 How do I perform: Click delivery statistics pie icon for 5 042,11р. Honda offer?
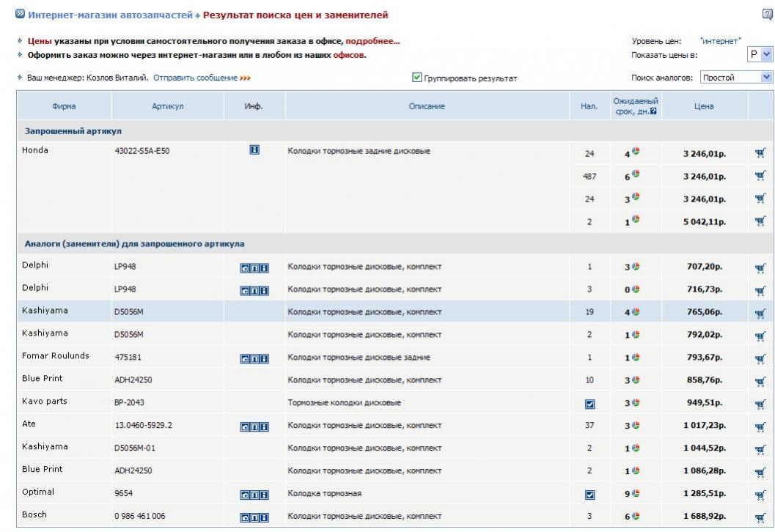click(x=636, y=219)
